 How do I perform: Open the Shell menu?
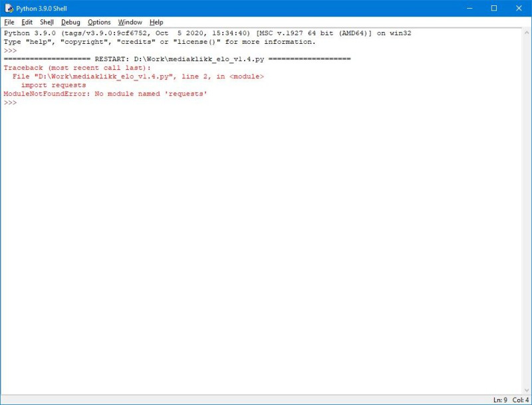(47, 23)
